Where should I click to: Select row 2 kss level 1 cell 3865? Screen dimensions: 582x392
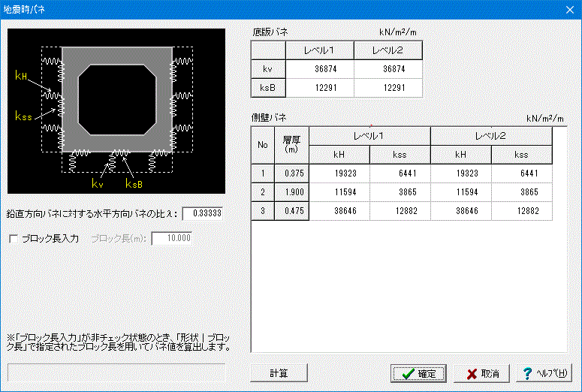[x=400, y=192]
